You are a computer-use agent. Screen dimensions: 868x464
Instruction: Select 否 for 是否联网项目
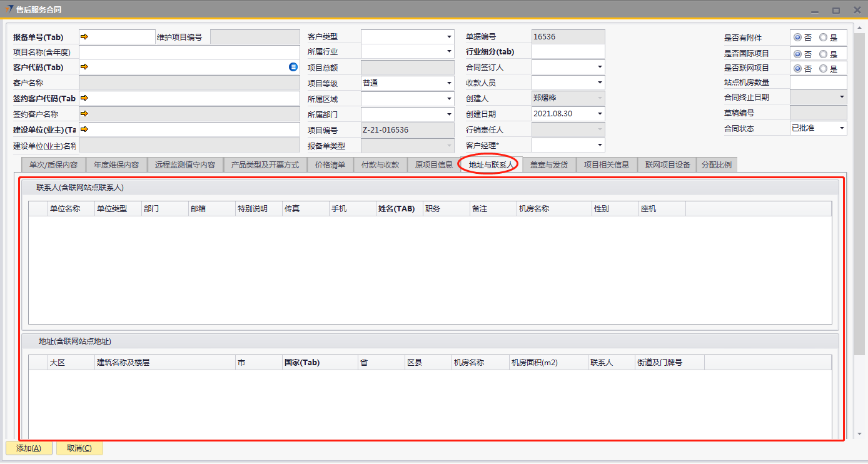pyautogui.click(x=797, y=69)
